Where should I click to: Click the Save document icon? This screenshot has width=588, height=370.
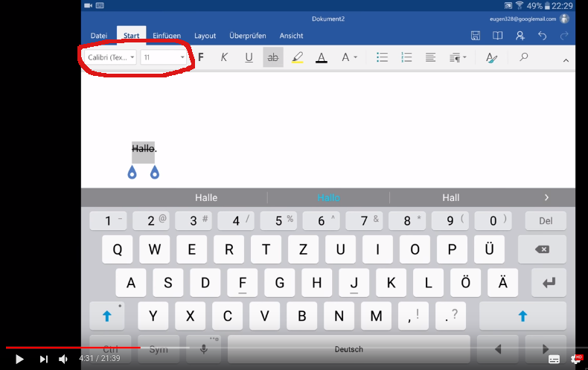pyautogui.click(x=475, y=35)
